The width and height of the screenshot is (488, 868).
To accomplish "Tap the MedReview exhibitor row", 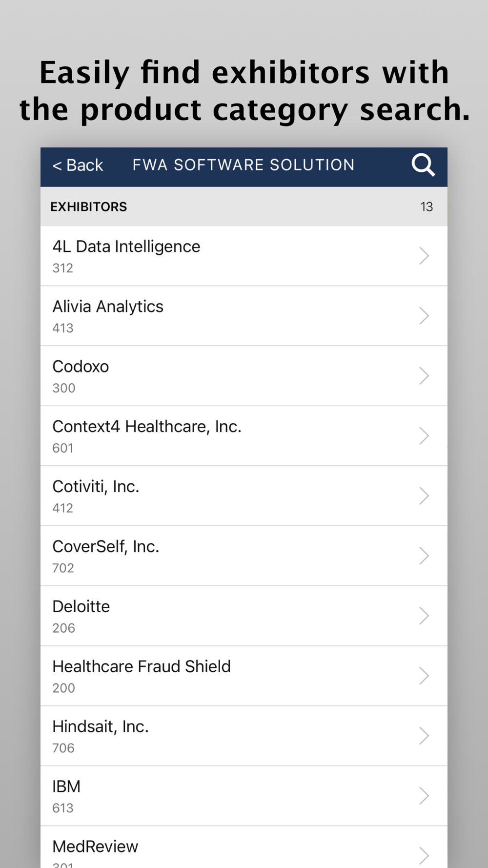I will coord(96,847).
